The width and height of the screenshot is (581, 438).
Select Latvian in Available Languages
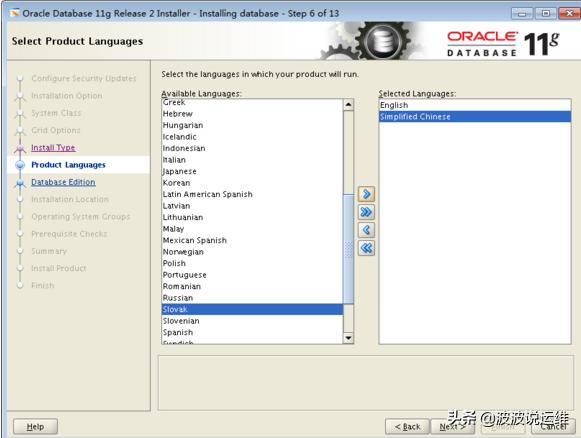click(252, 206)
